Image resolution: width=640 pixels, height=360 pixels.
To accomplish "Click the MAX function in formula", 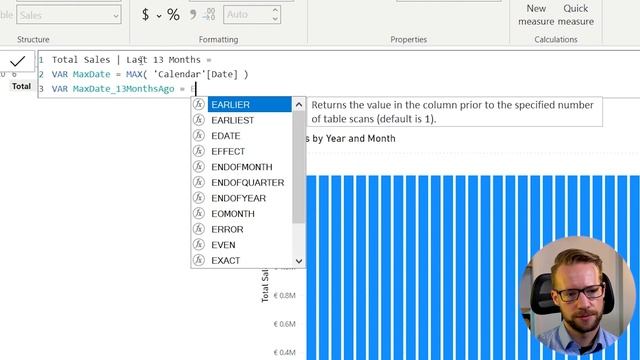I will click(134, 74).
